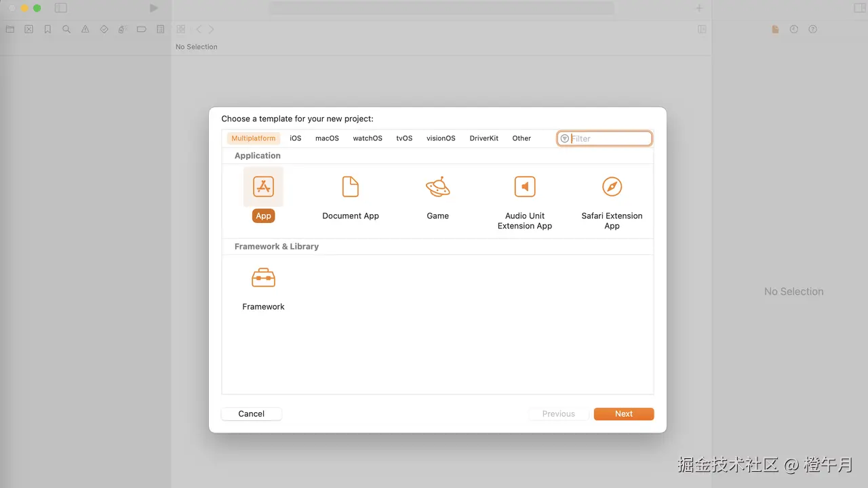Show the File inspector icon
868x488 pixels.
coord(775,29)
